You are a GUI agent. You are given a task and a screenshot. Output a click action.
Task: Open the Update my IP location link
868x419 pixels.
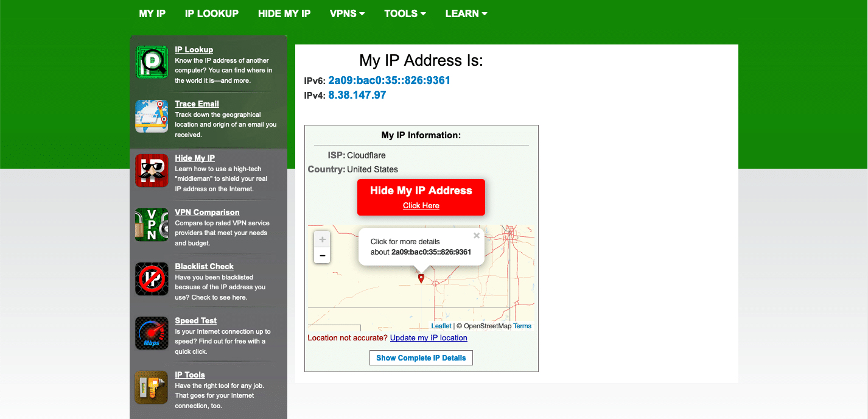(x=429, y=338)
